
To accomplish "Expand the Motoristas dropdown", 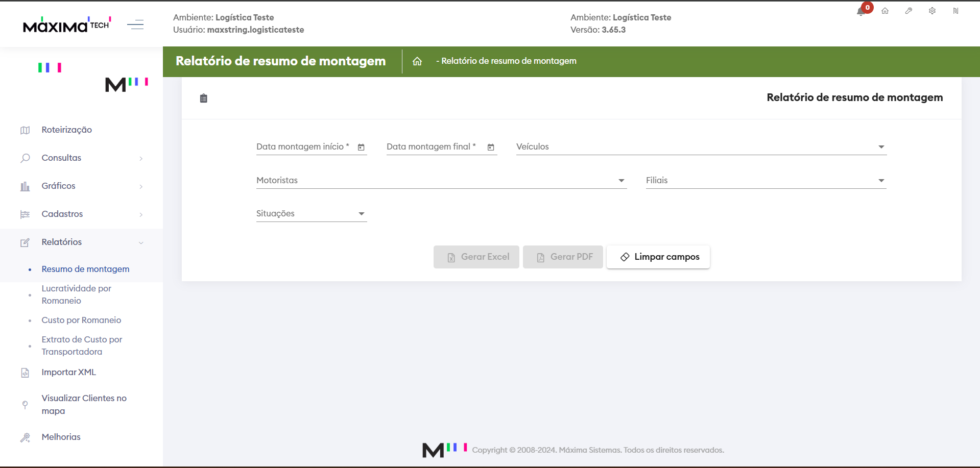I will coord(621,181).
